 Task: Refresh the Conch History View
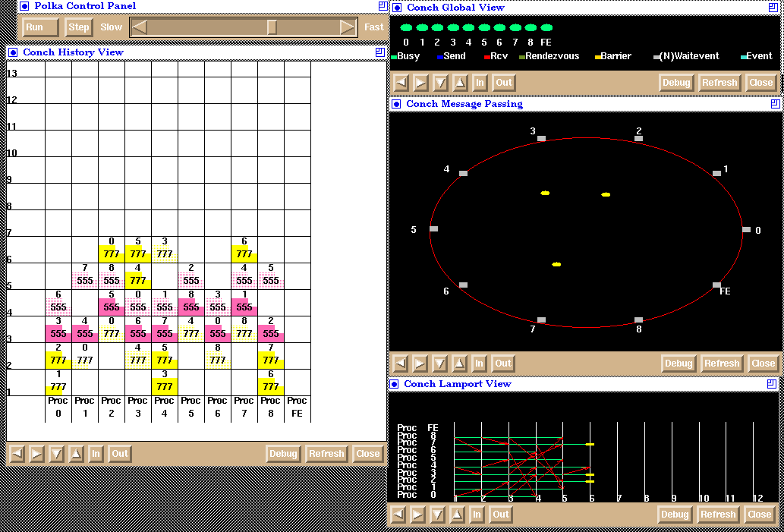326,454
